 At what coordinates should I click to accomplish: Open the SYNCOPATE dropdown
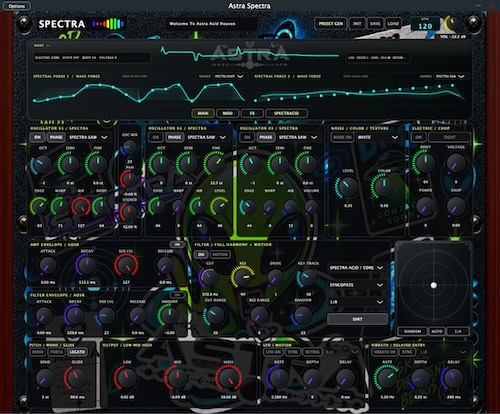(x=356, y=285)
